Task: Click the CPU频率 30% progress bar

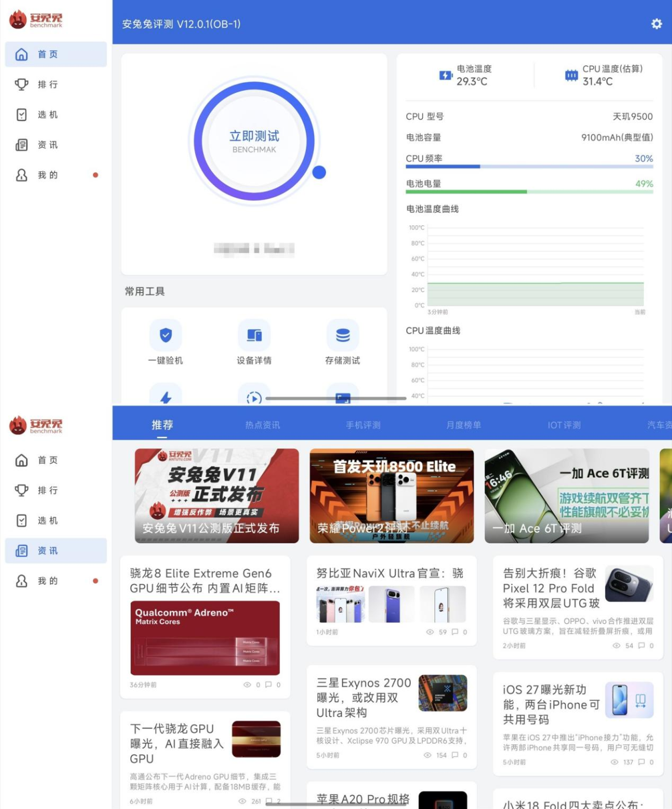Action: coord(529,166)
